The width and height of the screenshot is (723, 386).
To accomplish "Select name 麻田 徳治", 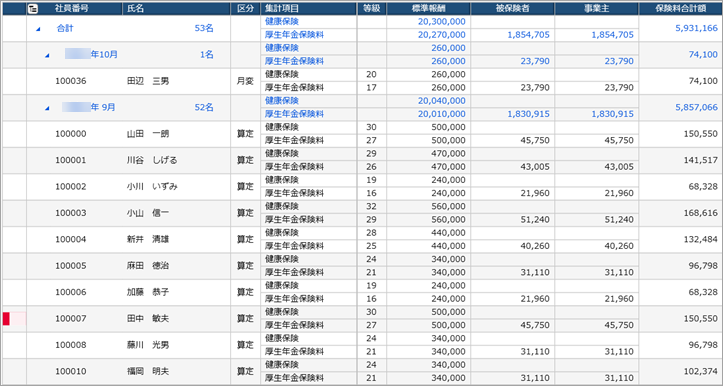I will pos(148,266).
